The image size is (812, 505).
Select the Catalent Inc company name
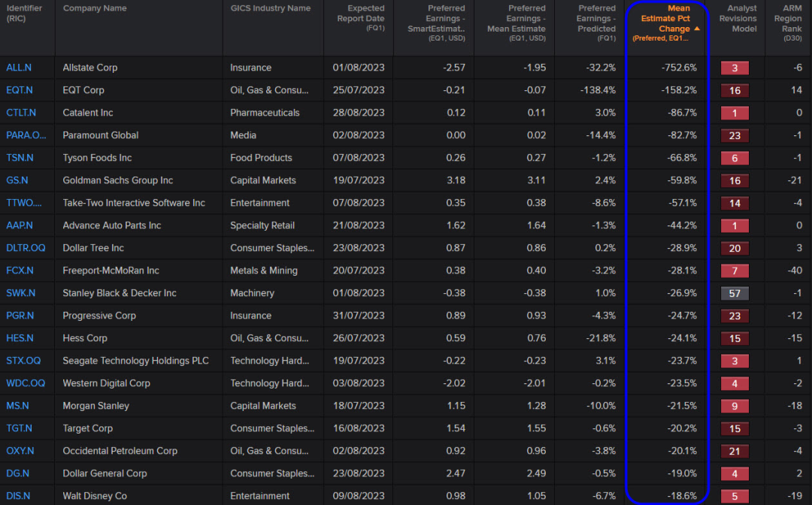(x=87, y=113)
